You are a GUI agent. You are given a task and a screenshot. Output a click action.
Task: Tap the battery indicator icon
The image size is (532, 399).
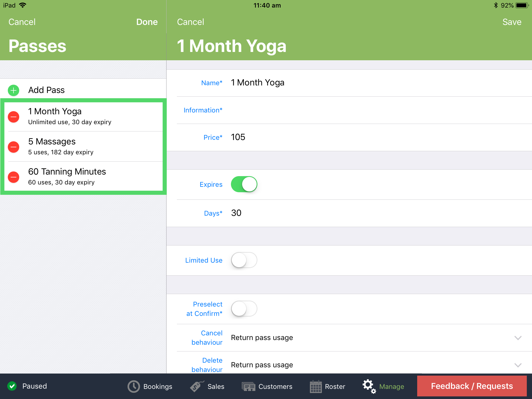pos(522,5)
